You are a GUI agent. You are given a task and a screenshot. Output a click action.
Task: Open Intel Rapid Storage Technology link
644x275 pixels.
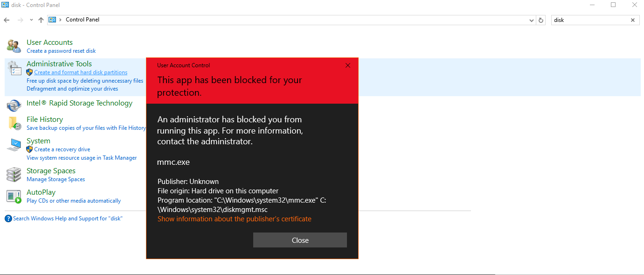(x=79, y=103)
